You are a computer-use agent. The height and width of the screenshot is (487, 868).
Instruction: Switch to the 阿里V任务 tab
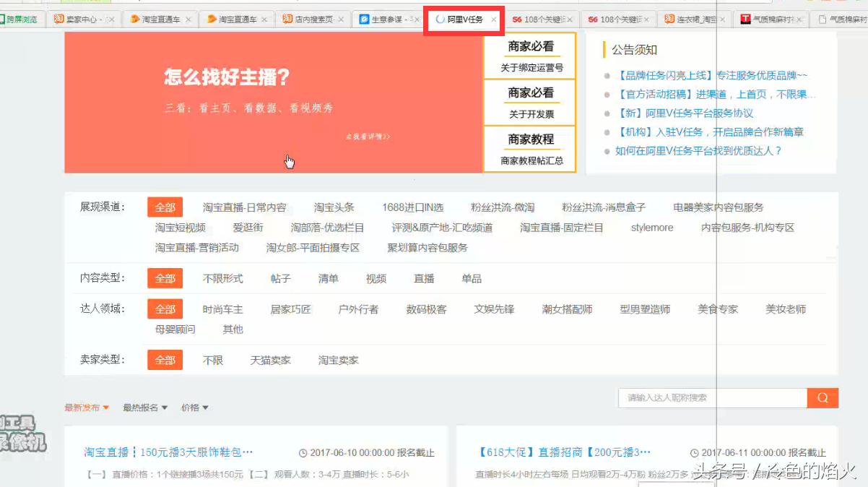coord(466,20)
